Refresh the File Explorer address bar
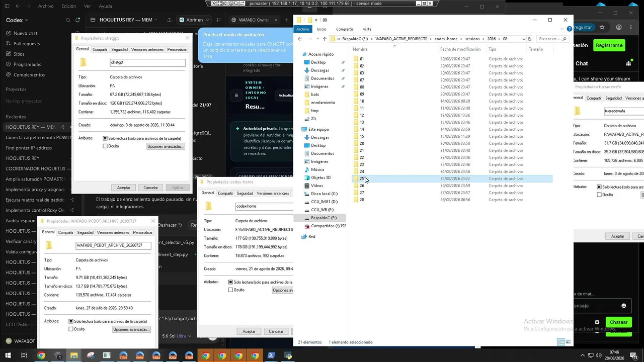 pyautogui.click(x=530, y=39)
